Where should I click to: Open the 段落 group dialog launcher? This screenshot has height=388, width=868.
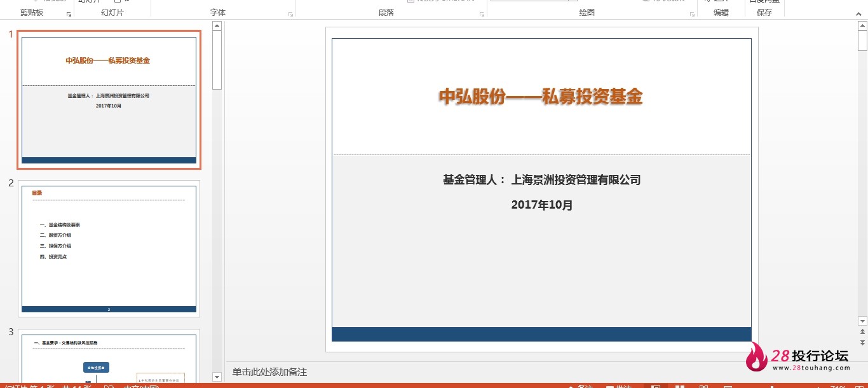[x=482, y=13]
